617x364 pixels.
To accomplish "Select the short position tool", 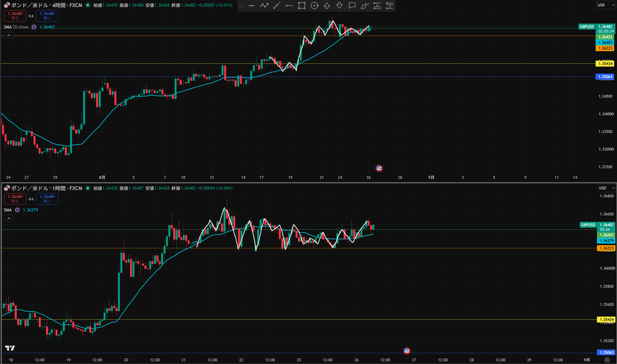I will click(390, 5).
